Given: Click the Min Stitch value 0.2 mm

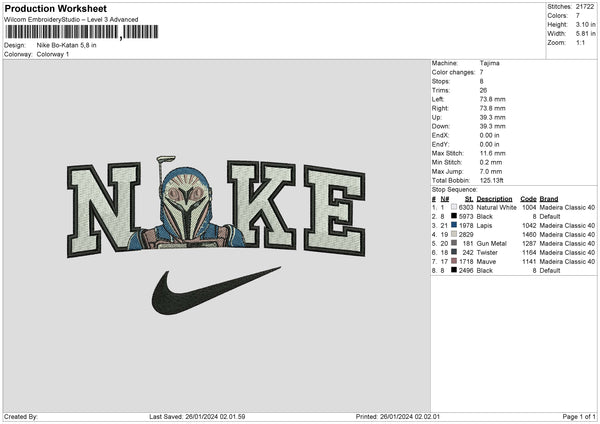Looking at the screenshot, I should [491, 162].
